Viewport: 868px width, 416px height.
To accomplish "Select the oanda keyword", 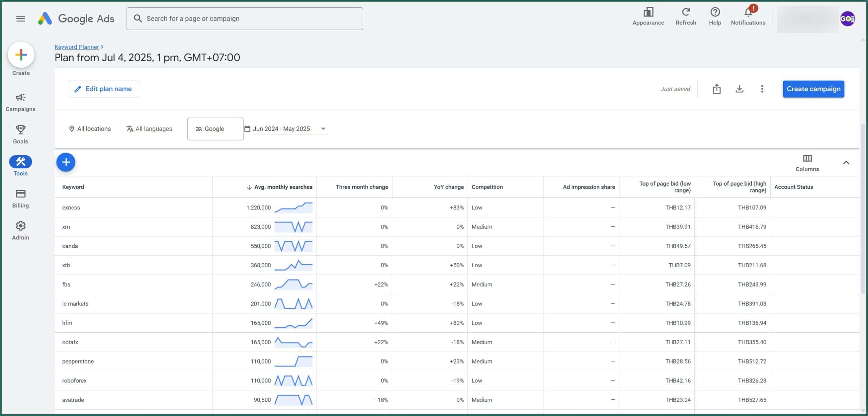I will coord(70,246).
